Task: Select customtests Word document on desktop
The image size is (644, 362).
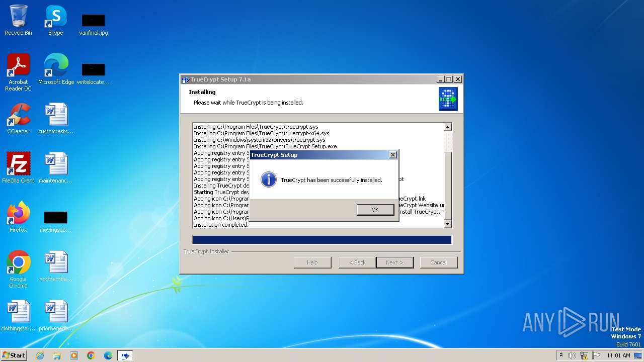Action: (x=56, y=118)
